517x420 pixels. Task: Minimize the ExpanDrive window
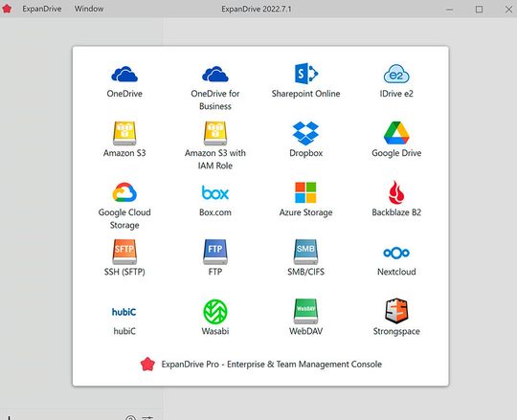(449, 10)
